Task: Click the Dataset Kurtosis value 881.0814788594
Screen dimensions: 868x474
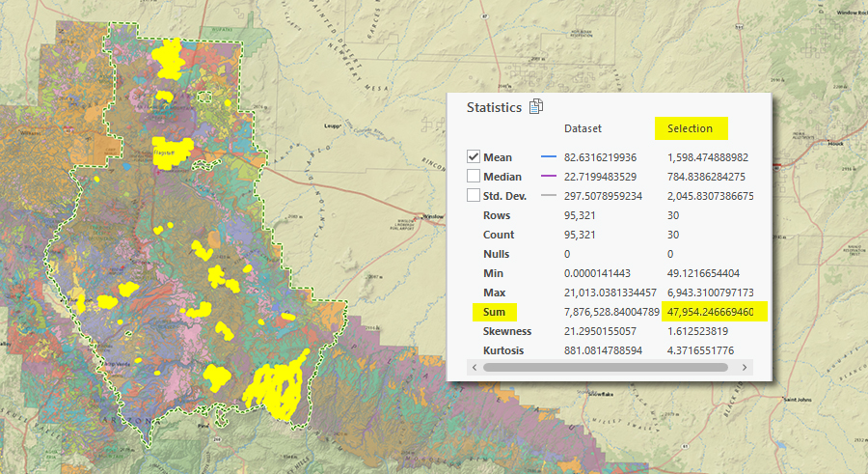Action: pos(603,351)
